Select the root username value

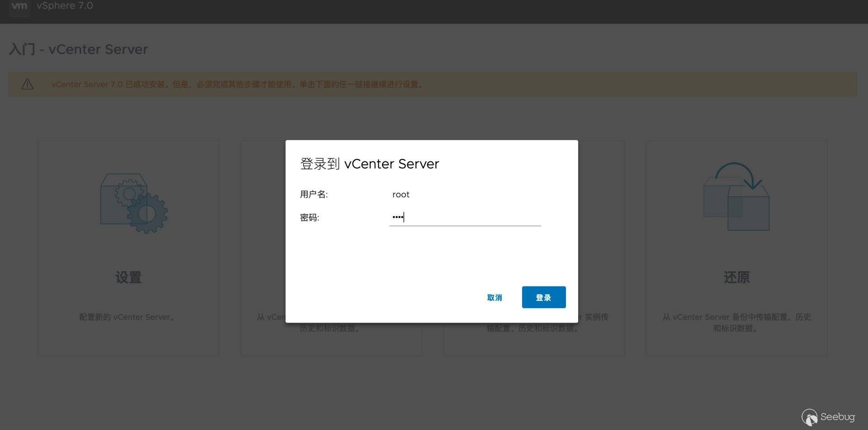(401, 194)
